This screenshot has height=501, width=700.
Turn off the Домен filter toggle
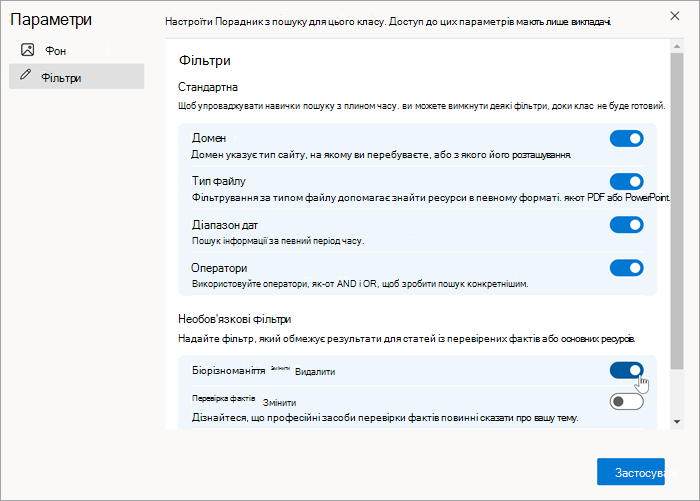pos(626,138)
